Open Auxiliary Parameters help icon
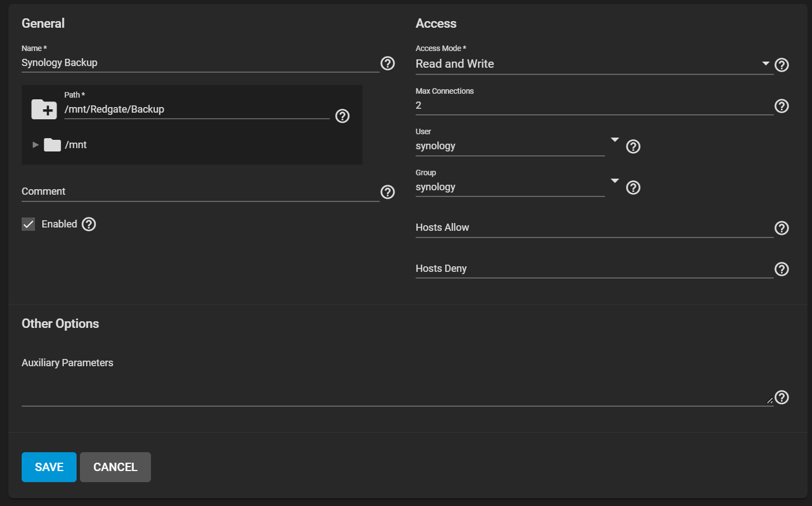The image size is (812, 506). point(781,397)
